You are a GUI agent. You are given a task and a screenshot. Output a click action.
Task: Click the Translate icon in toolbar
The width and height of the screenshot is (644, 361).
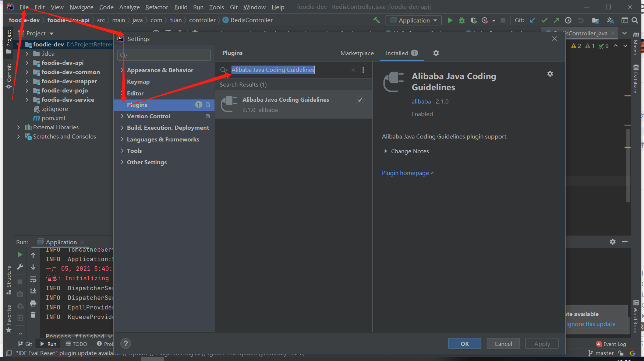[x=610, y=20]
